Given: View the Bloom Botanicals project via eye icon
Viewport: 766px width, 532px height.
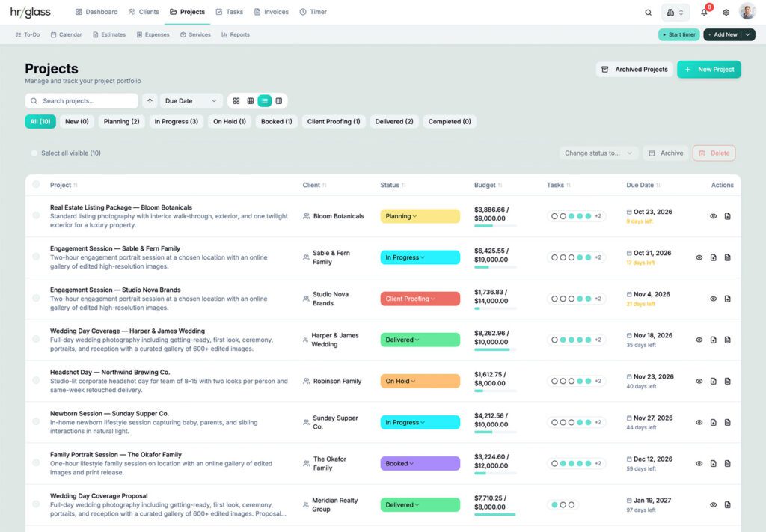Looking at the screenshot, I should (713, 216).
